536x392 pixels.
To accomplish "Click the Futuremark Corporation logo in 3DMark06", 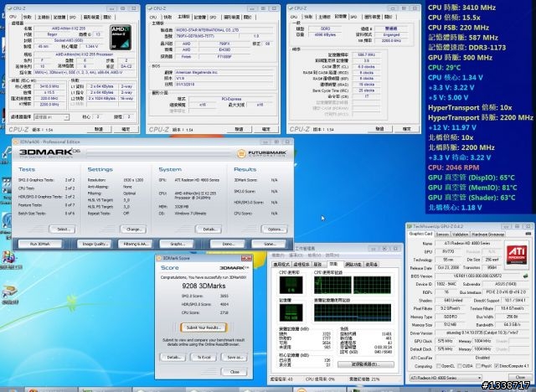I will point(262,153).
